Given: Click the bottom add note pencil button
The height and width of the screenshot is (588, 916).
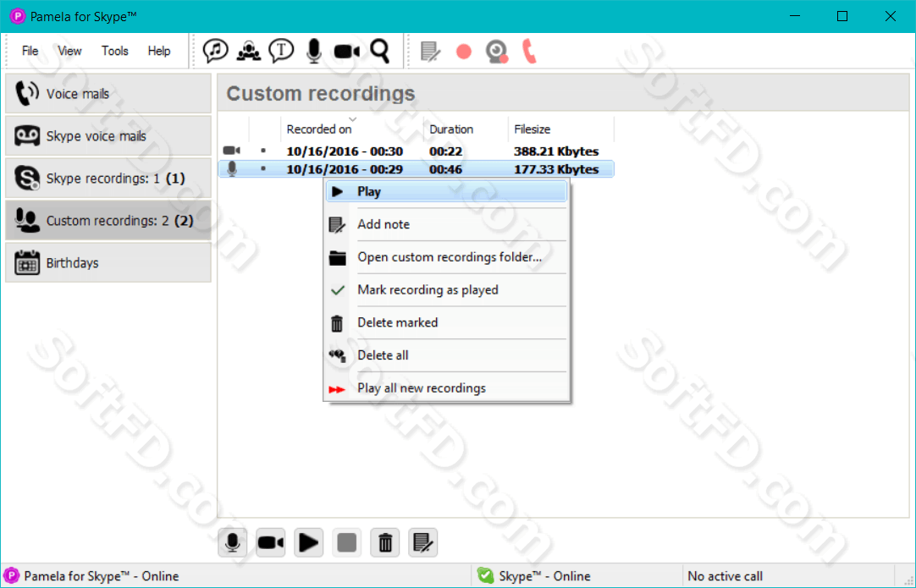Looking at the screenshot, I should pyautogui.click(x=423, y=543).
